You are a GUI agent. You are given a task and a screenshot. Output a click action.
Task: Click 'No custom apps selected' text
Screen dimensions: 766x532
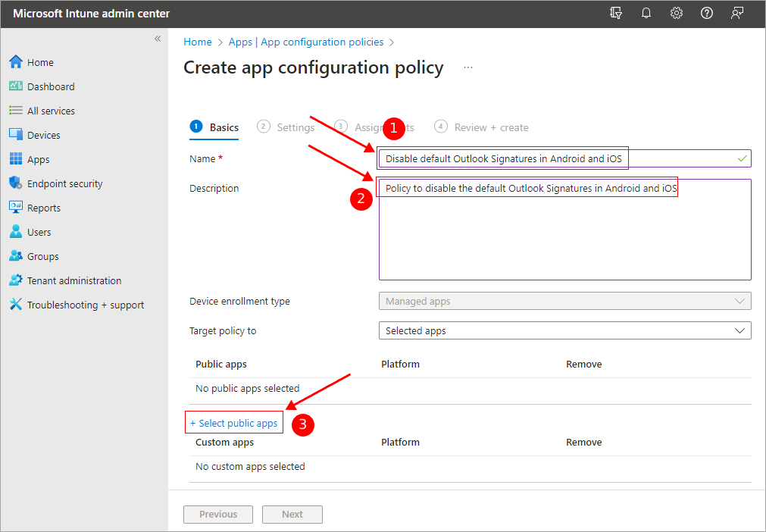click(x=250, y=467)
